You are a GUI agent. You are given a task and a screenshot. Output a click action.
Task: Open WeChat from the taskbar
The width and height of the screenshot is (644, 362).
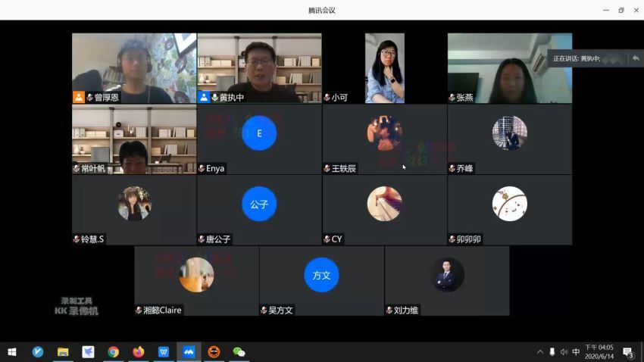pyautogui.click(x=239, y=352)
